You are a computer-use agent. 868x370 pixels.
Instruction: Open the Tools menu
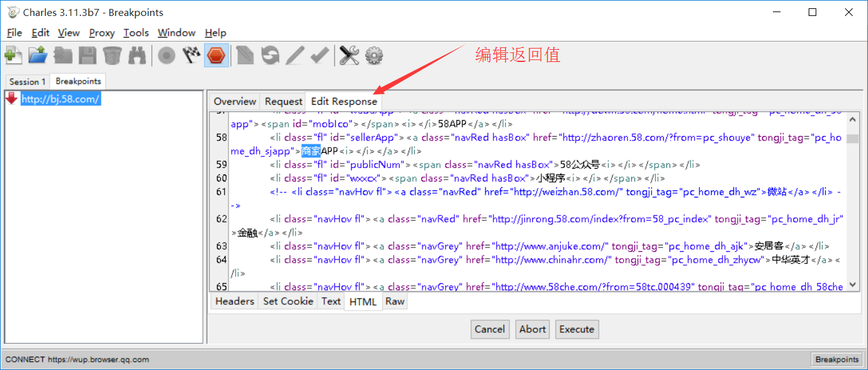coord(136,33)
